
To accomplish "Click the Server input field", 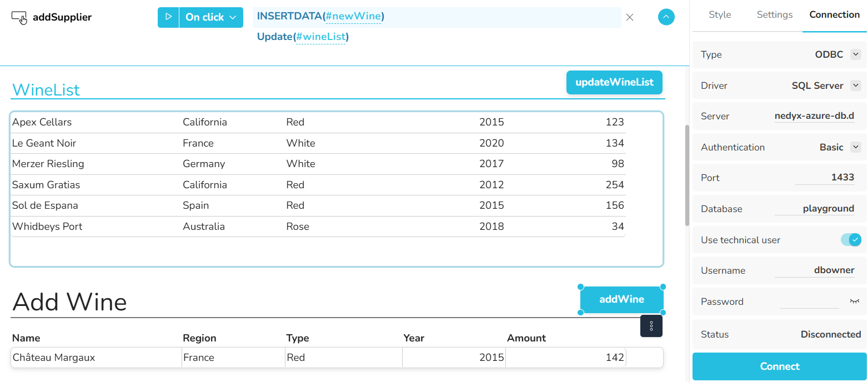I will [x=814, y=117].
